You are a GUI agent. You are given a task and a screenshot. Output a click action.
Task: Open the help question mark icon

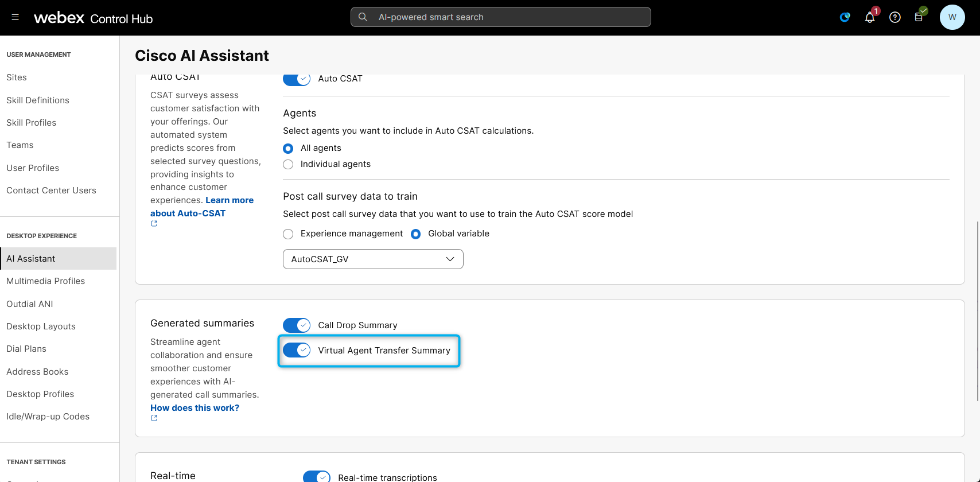pos(895,17)
